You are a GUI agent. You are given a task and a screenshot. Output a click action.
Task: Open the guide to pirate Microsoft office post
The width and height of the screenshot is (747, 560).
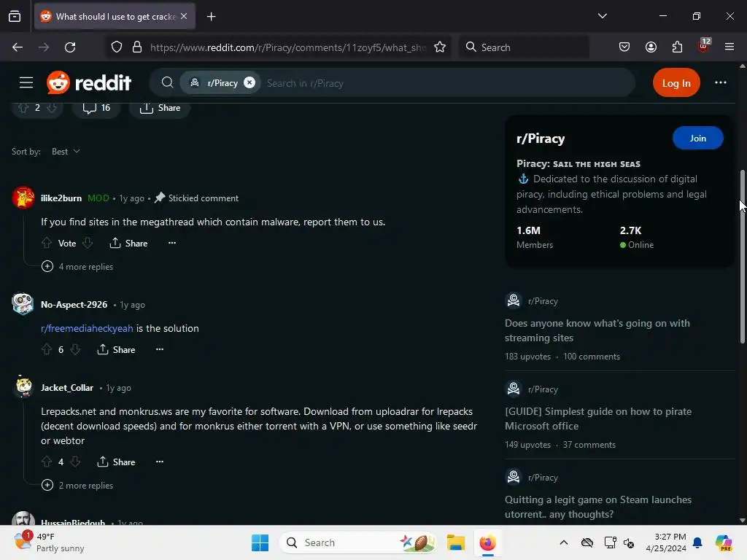click(x=598, y=419)
